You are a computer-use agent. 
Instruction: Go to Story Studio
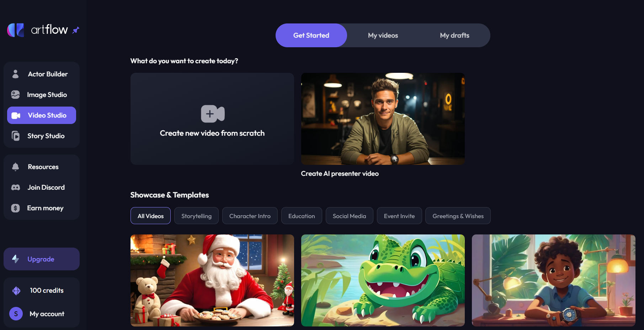tap(42, 136)
